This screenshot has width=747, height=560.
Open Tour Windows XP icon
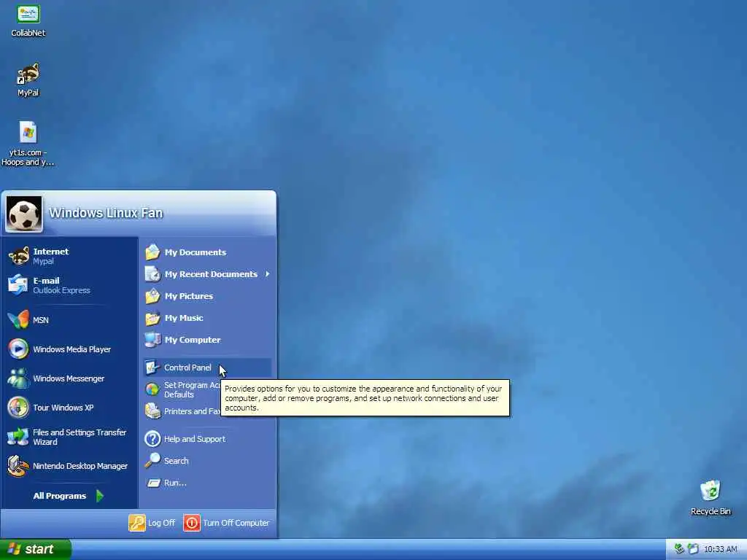18,408
